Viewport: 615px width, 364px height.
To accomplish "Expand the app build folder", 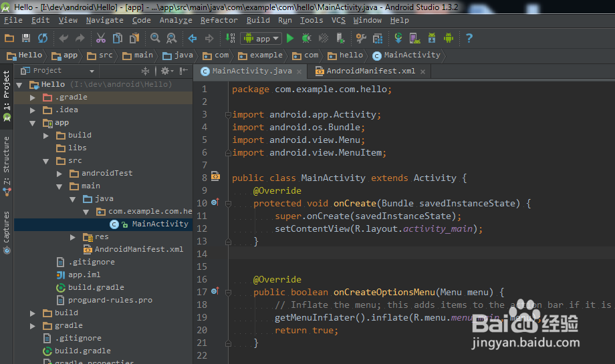I will pos(46,136).
